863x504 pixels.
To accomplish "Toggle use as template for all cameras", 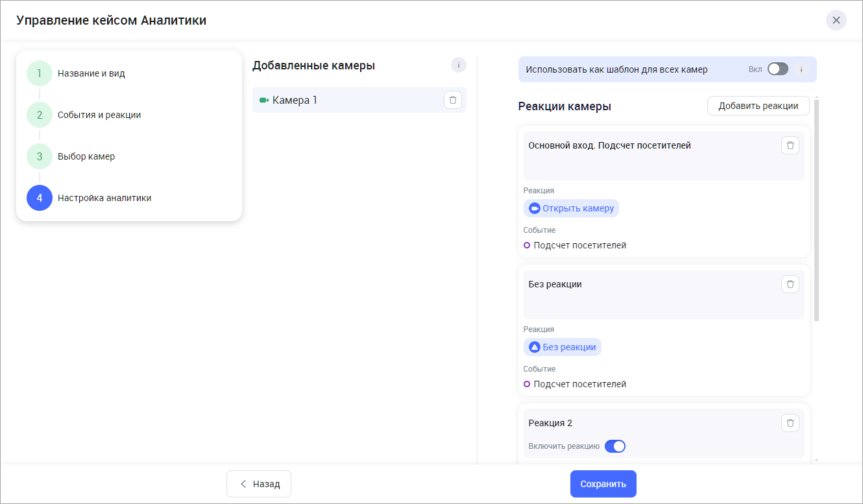I will pos(777,69).
